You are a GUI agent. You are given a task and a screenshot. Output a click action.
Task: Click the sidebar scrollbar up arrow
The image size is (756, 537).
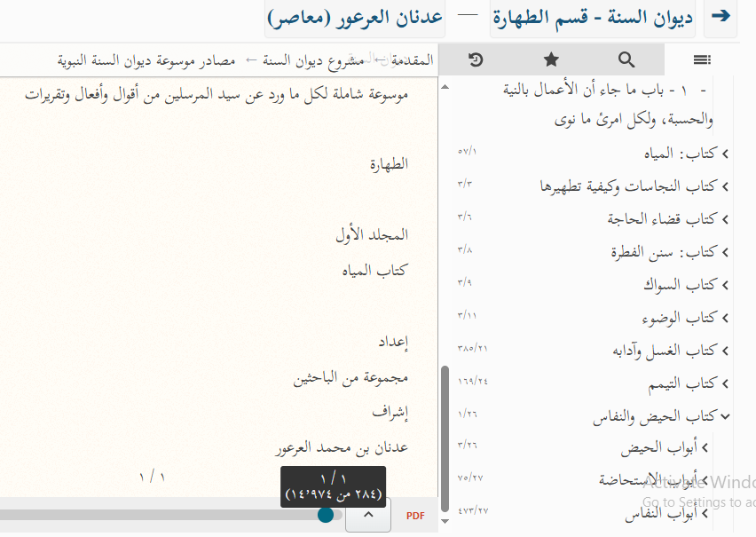coord(445,87)
